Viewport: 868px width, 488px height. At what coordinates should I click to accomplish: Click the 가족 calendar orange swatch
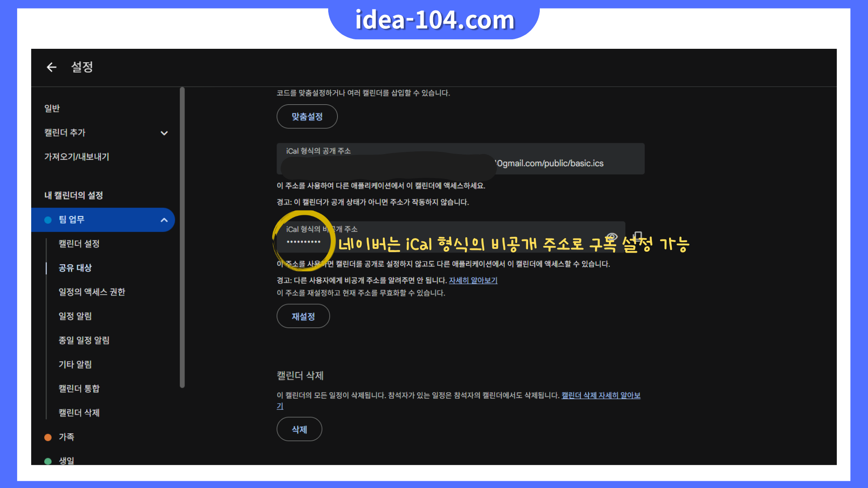coord(47,437)
